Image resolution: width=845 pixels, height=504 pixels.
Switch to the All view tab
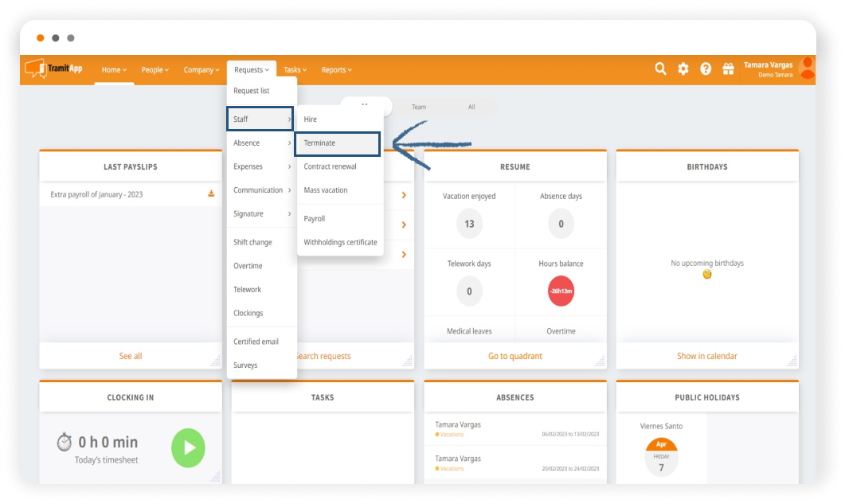[471, 107]
